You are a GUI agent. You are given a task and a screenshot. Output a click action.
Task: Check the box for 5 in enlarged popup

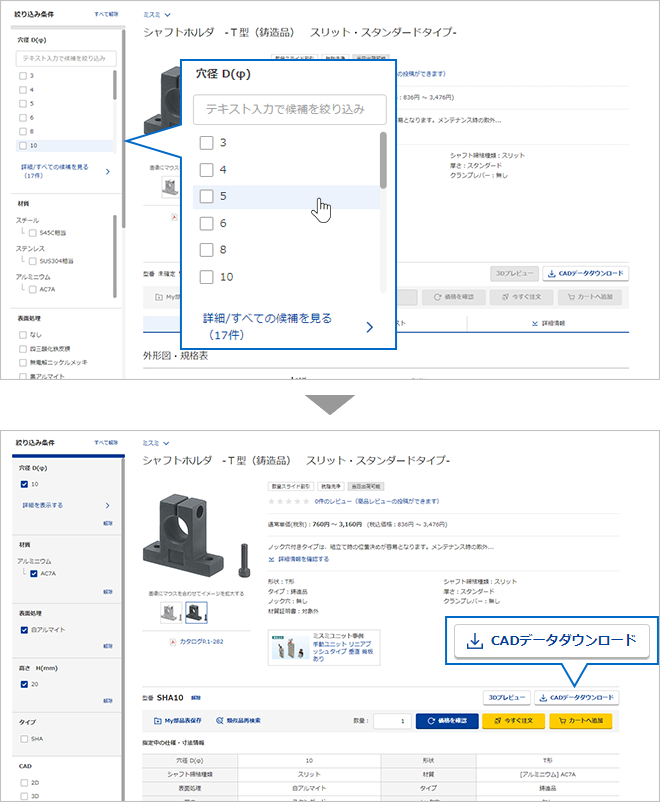[x=207, y=196]
